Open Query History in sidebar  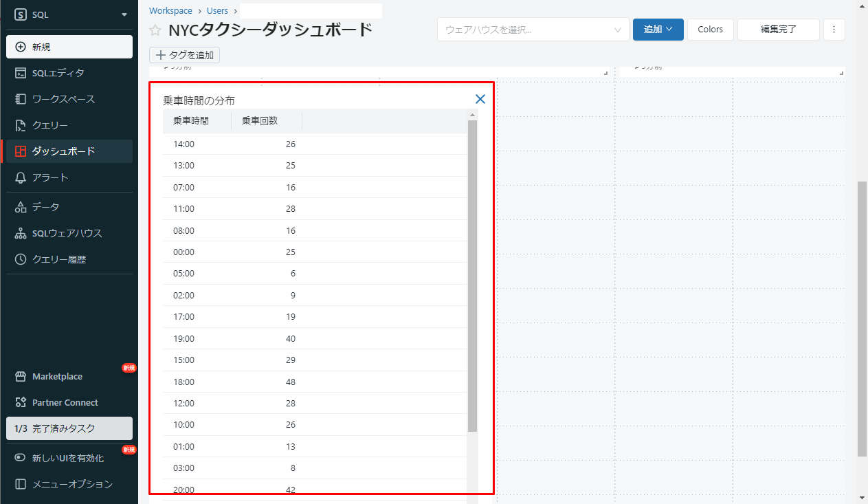(x=58, y=259)
